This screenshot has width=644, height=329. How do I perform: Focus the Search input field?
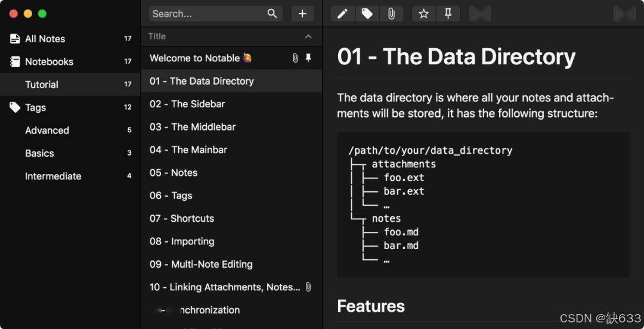pos(216,14)
